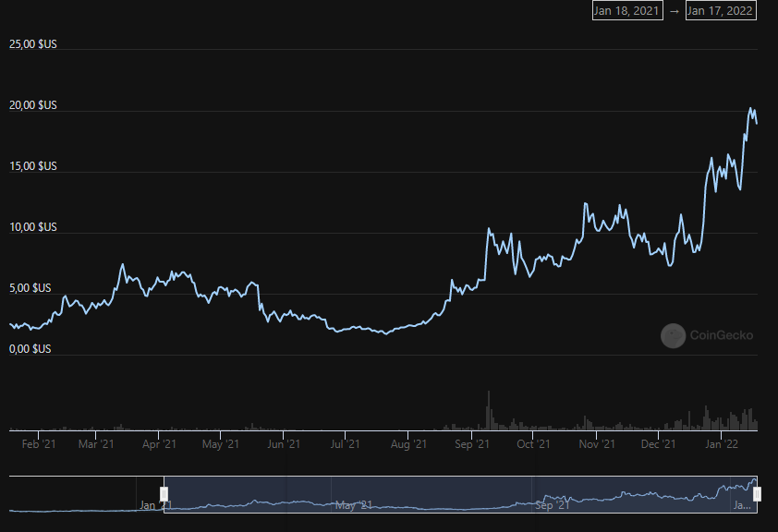Click the price line peak in January 2022

click(x=751, y=109)
